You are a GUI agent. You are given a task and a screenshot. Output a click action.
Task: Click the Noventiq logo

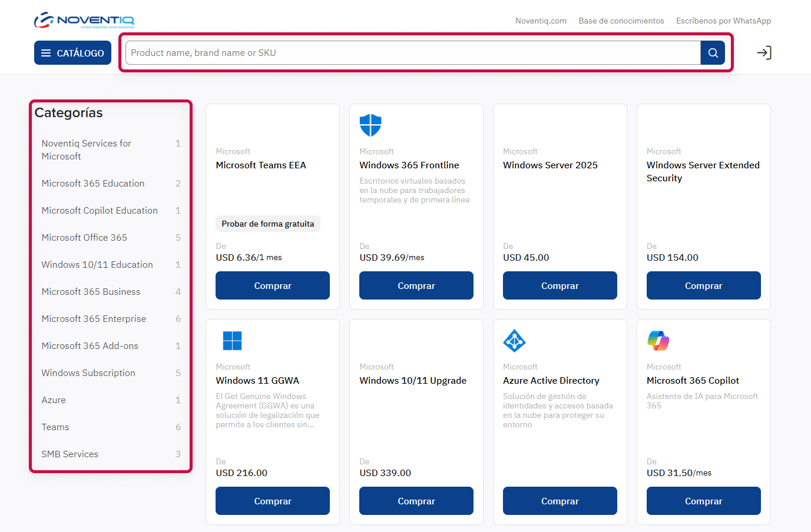[x=84, y=20]
